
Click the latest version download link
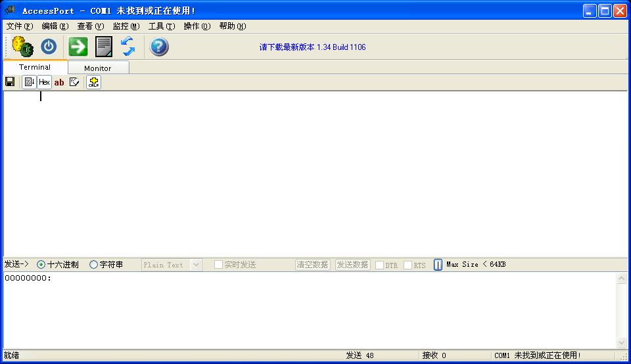tap(312, 47)
